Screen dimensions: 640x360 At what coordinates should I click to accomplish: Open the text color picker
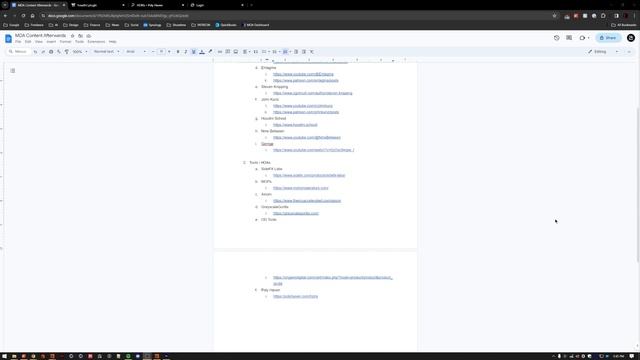(x=202, y=52)
